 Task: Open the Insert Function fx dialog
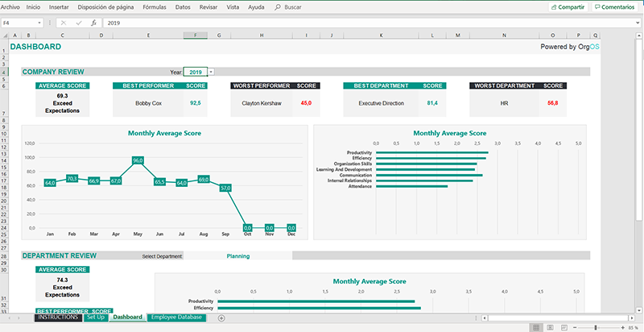(x=93, y=23)
